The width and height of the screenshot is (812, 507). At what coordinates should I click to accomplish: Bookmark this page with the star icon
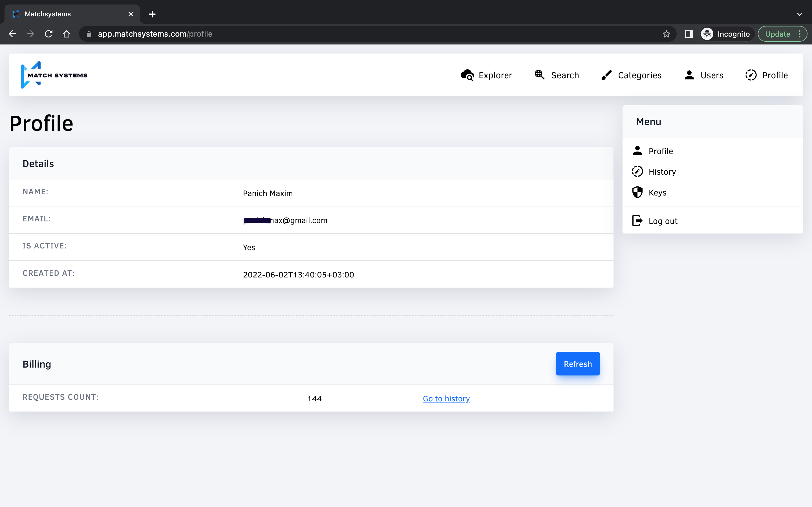(667, 34)
